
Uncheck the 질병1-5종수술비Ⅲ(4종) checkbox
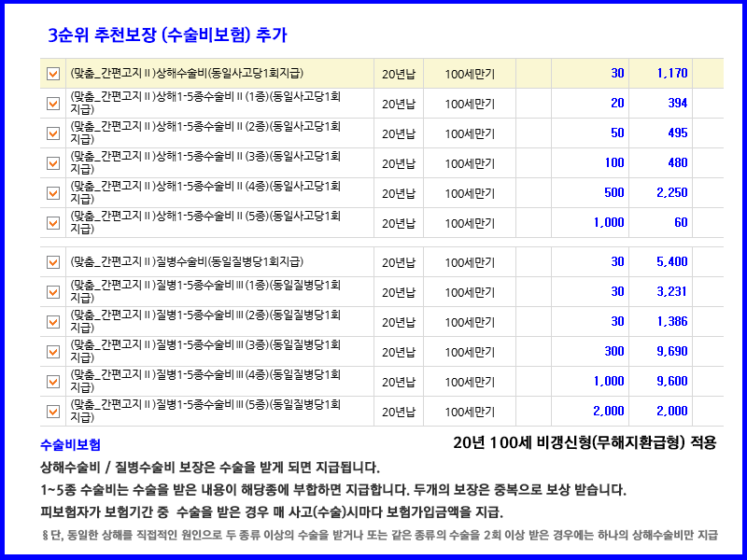click(x=53, y=381)
